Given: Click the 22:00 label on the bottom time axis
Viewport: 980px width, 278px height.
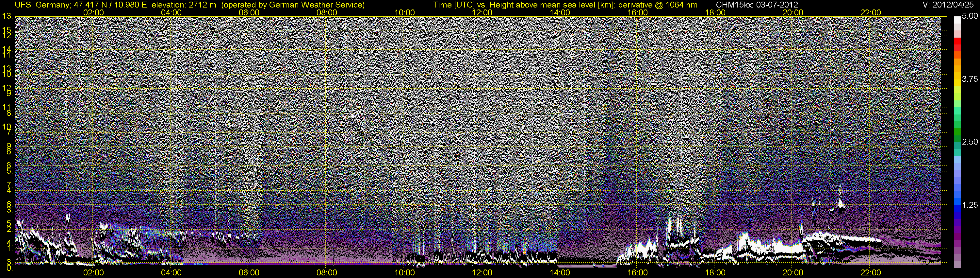Looking at the screenshot, I should tap(871, 273).
